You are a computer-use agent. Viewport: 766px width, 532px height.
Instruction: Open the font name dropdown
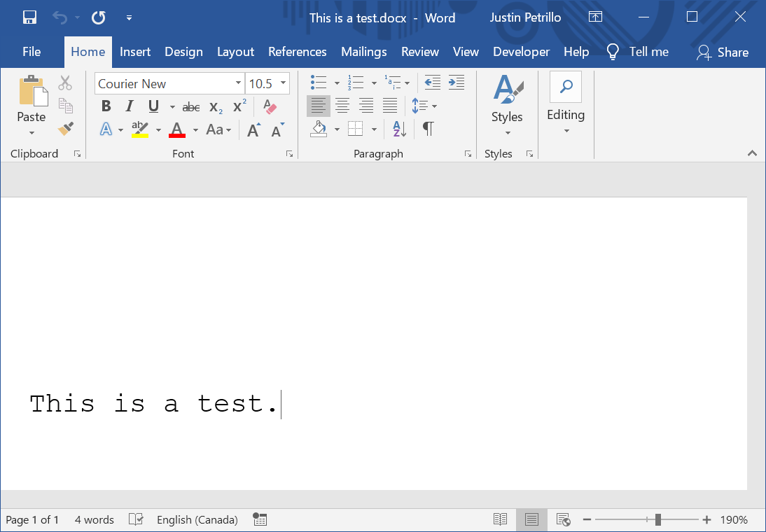point(237,83)
